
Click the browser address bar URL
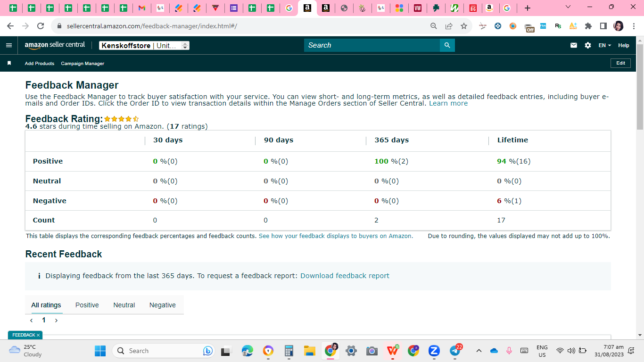coord(152,26)
